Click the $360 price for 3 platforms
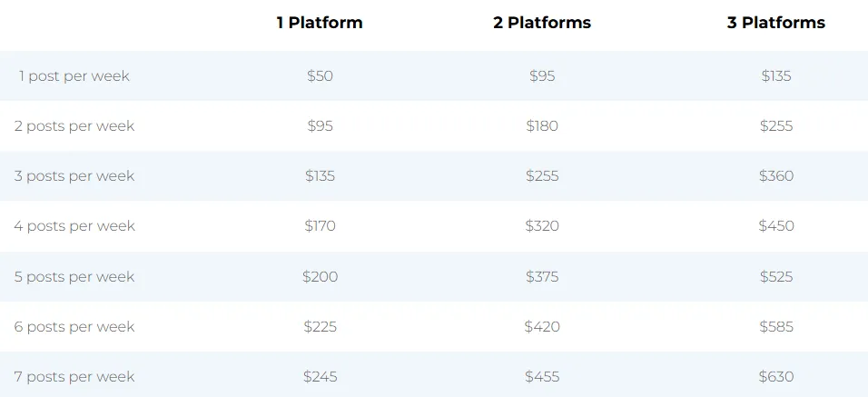 pos(776,176)
